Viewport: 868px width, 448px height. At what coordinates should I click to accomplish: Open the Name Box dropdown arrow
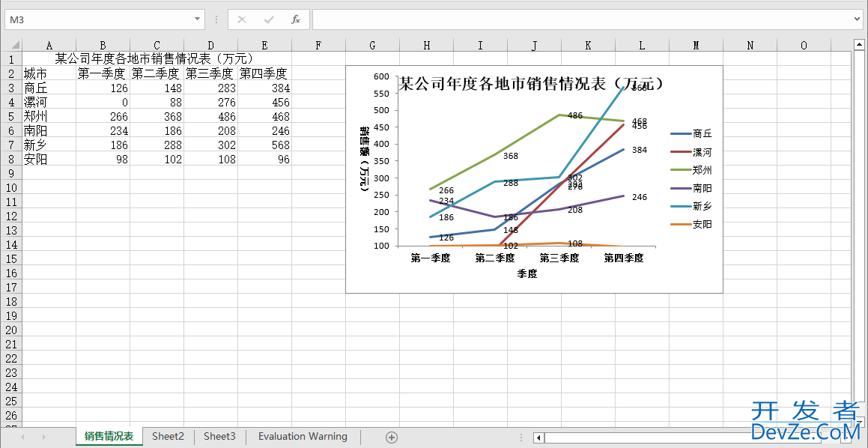(x=198, y=19)
